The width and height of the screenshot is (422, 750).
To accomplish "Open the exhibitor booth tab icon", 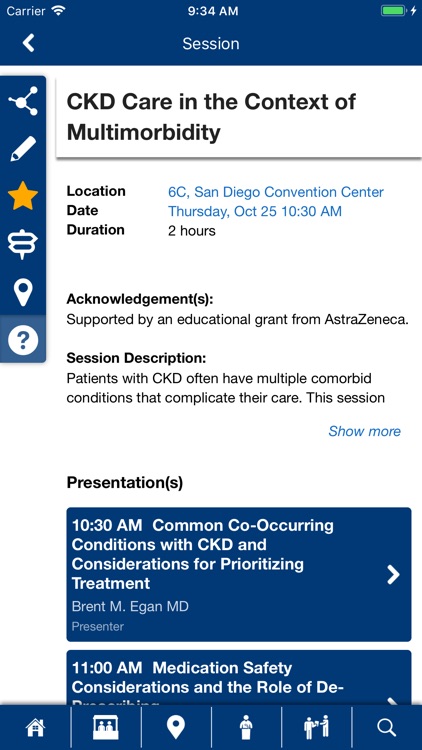I will (x=106, y=728).
